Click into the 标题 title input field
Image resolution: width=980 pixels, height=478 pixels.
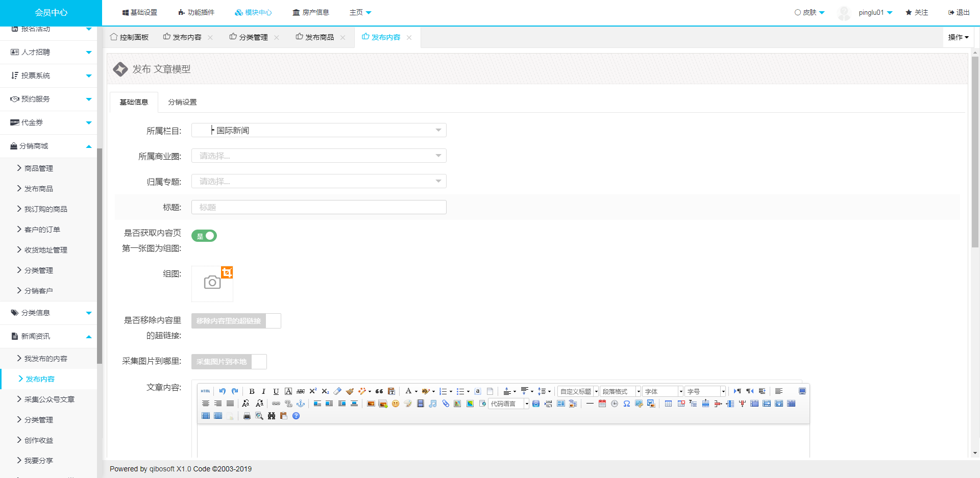click(x=318, y=207)
